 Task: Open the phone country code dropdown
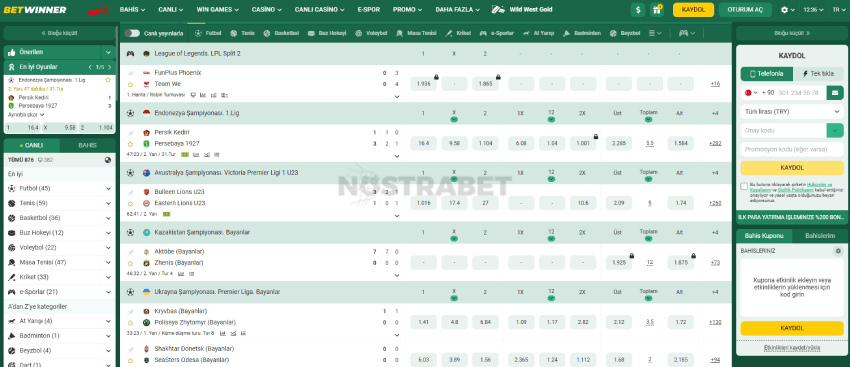click(750, 93)
